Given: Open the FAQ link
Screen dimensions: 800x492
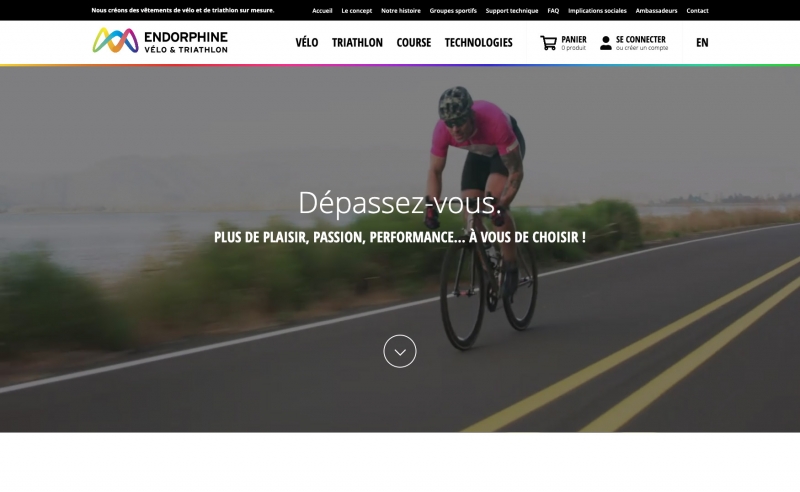Looking at the screenshot, I should [553, 11].
